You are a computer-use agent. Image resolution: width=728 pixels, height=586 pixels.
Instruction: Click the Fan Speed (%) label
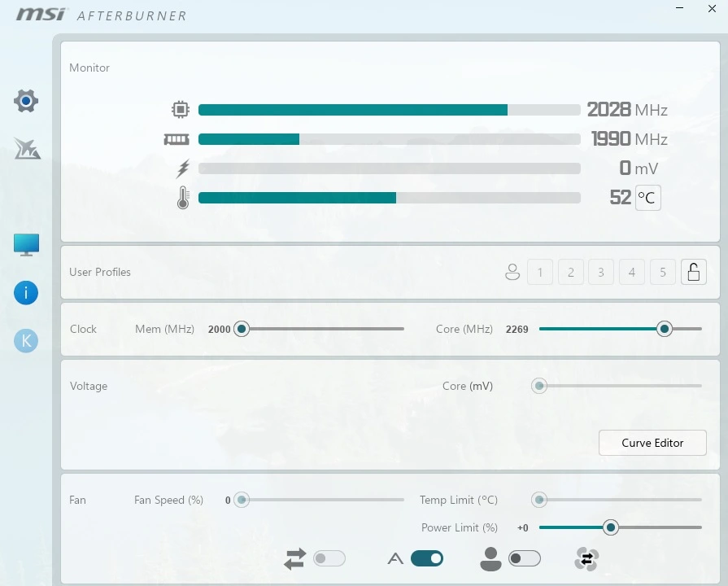click(168, 500)
